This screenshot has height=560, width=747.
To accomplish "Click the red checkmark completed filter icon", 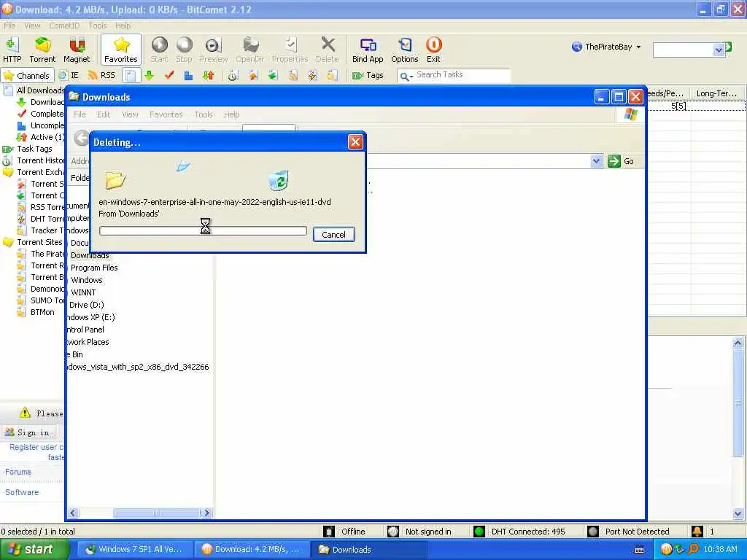I will pos(169,75).
